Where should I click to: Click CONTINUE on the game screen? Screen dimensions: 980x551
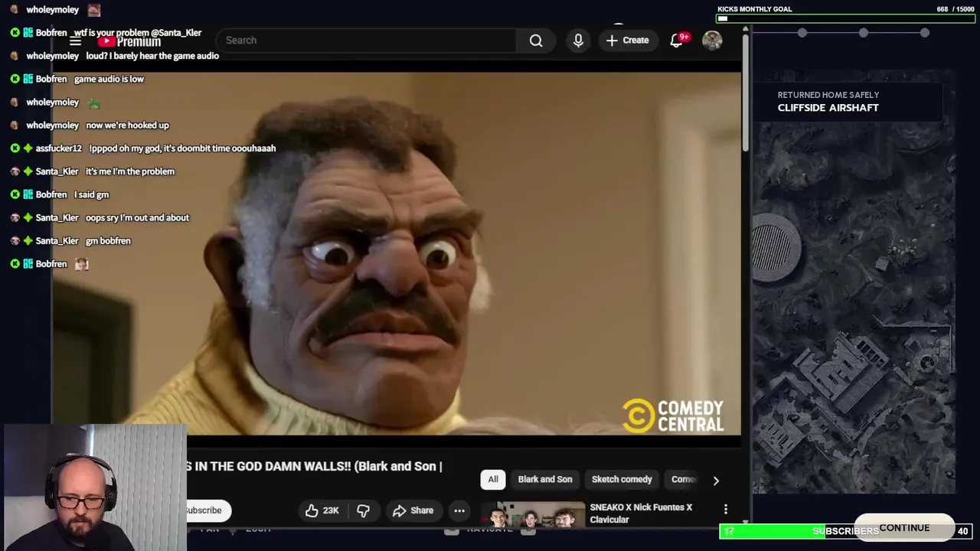click(904, 528)
